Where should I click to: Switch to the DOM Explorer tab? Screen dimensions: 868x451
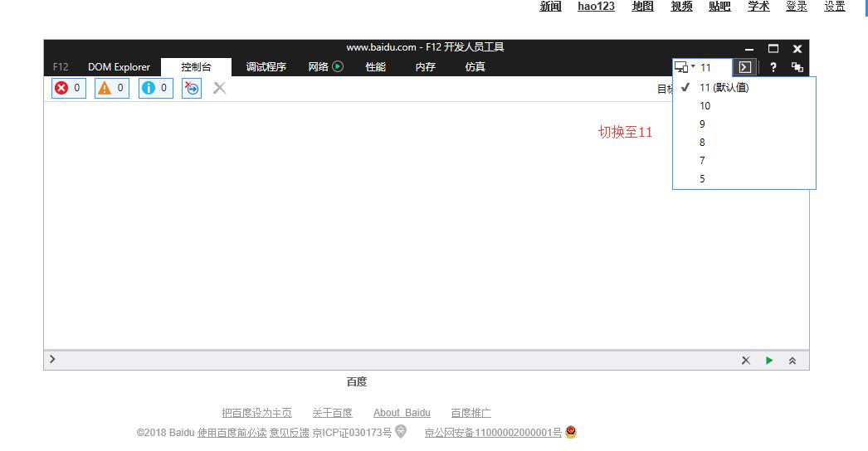click(119, 67)
